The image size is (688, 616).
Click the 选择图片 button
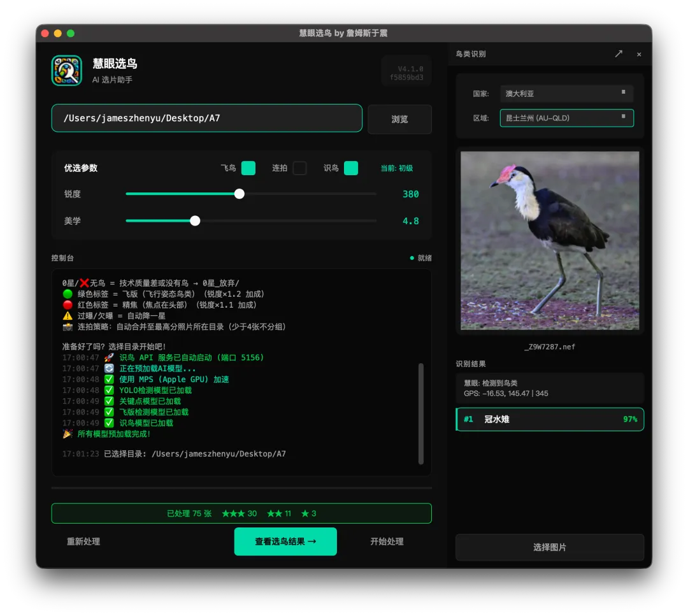(550, 547)
